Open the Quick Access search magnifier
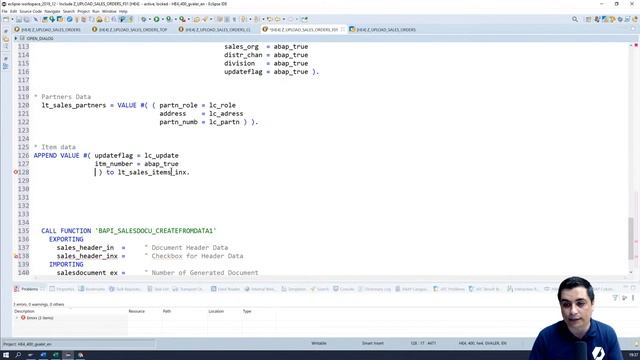The height and width of the screenshot is (360, 640). point(575,19)
